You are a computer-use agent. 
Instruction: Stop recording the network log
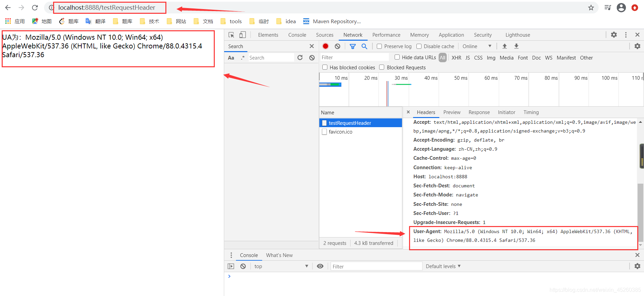point(325,46)
